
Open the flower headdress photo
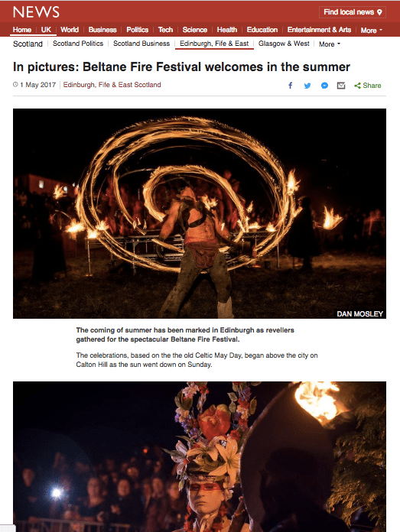[200, 456]
